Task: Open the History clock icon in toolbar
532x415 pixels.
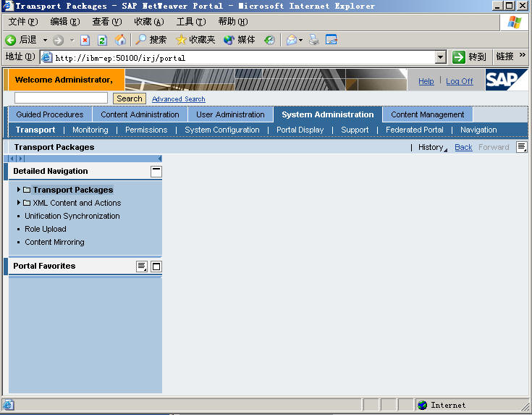Action: (x=269, y=40)
